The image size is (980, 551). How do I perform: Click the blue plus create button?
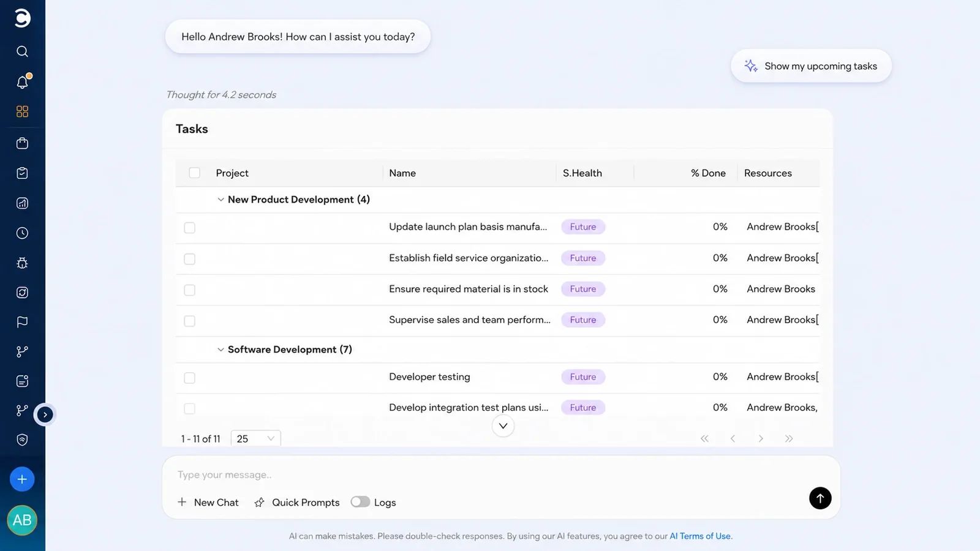click(x=22, y=479)
